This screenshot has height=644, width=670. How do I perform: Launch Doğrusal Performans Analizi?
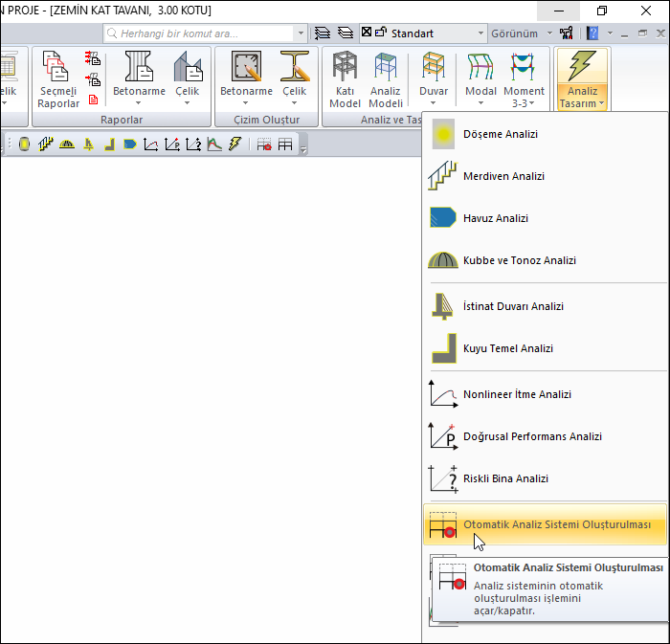pos(531,436)
